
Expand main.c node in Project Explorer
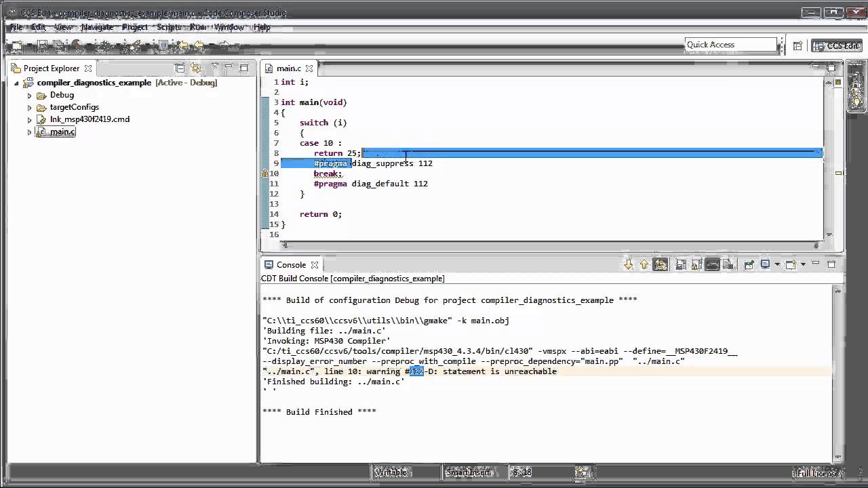point(29,132)
